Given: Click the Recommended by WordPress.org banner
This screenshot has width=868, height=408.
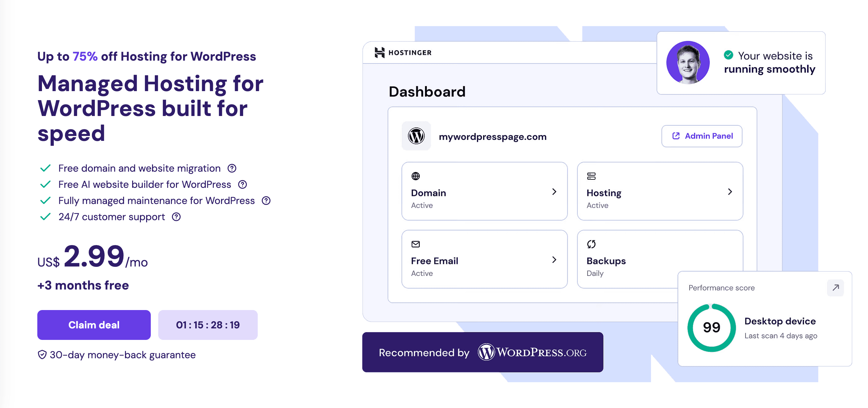Looking at the screenshot, I should click(482, 352).
